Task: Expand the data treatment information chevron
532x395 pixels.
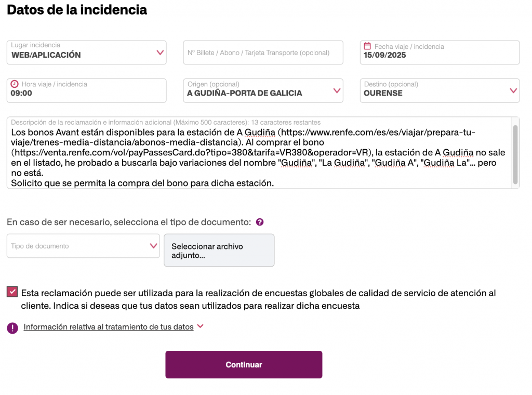Action: pos(201,326)
